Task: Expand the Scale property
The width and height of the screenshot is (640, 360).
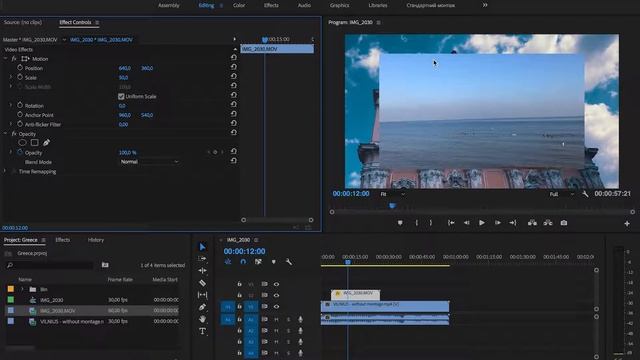Action: pos(11,77)
